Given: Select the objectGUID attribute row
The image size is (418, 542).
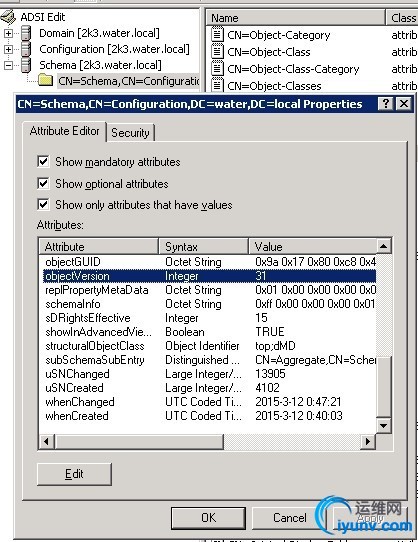Looking at the screenshot, I should [x=209, y=262].
